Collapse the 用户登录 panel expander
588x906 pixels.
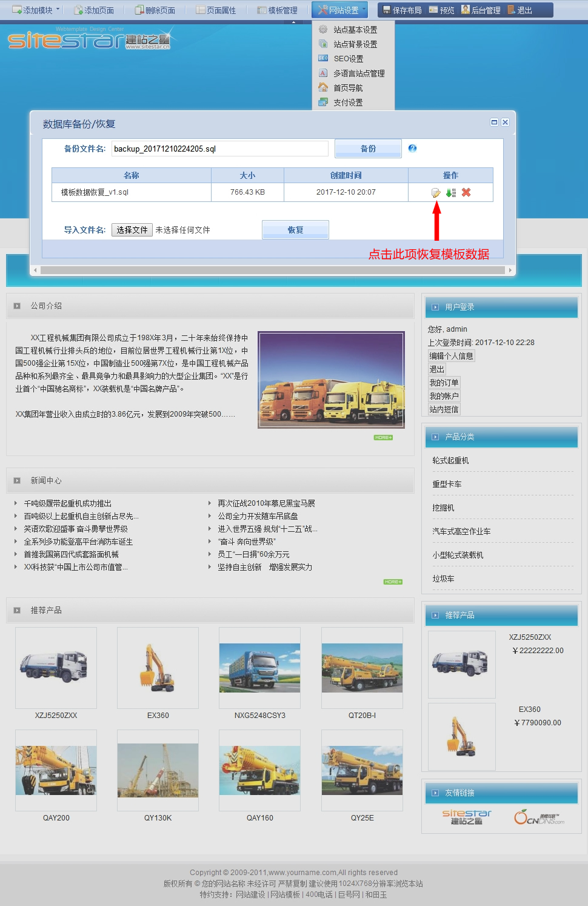pyautogui.click(x=435, y=307)
